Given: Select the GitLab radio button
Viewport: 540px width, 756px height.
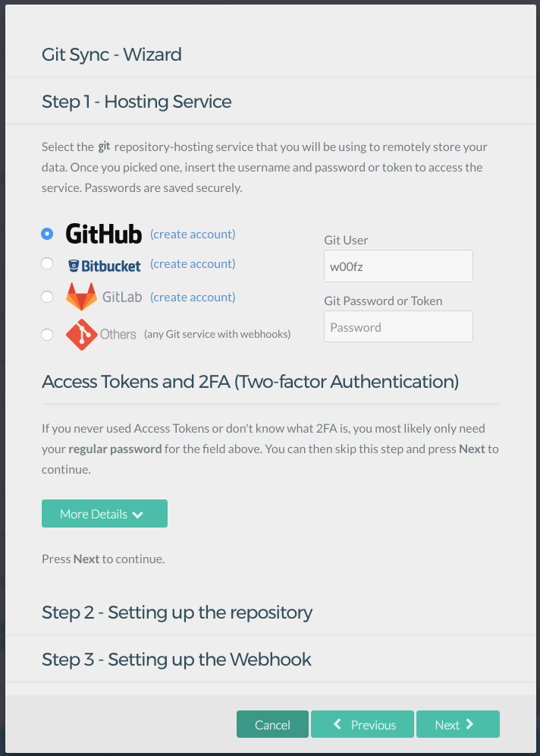Looking at the screenshot, I should click(x=47, y=297).
